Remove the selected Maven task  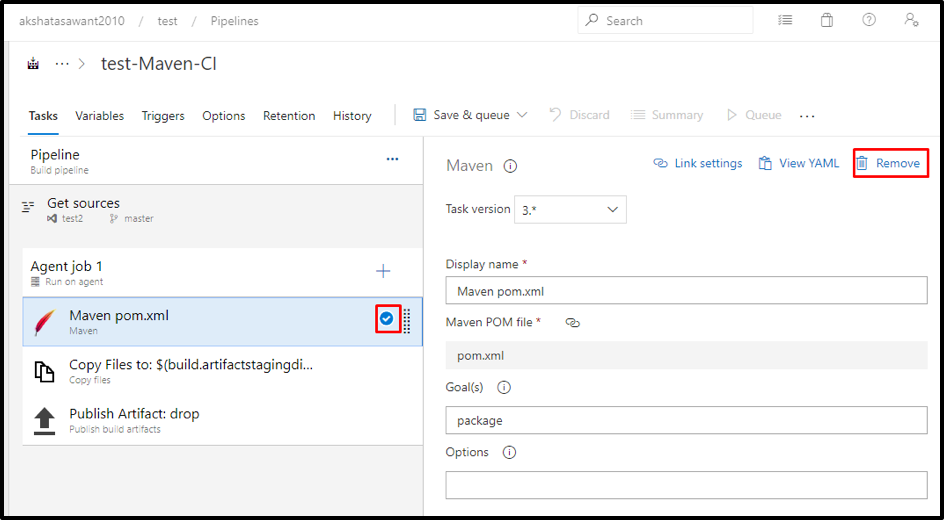[889, 163]
